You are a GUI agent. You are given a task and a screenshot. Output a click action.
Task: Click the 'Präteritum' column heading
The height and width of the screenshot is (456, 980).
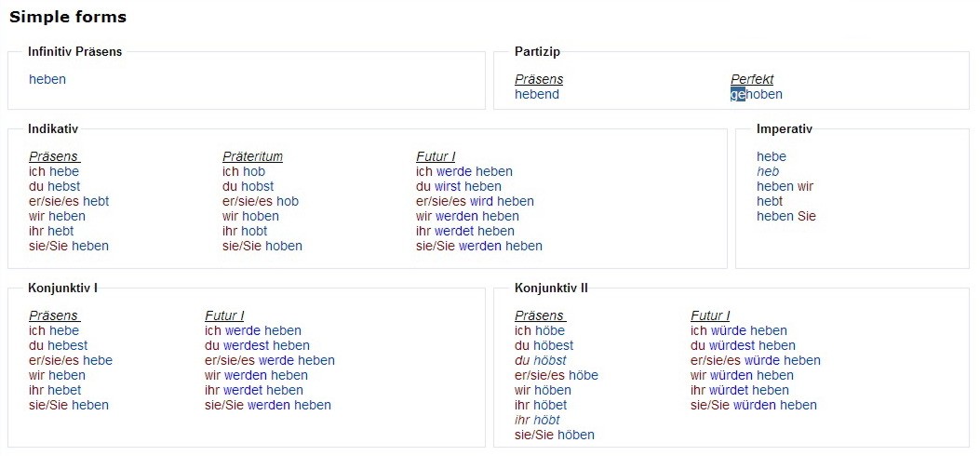pos(252,156)
